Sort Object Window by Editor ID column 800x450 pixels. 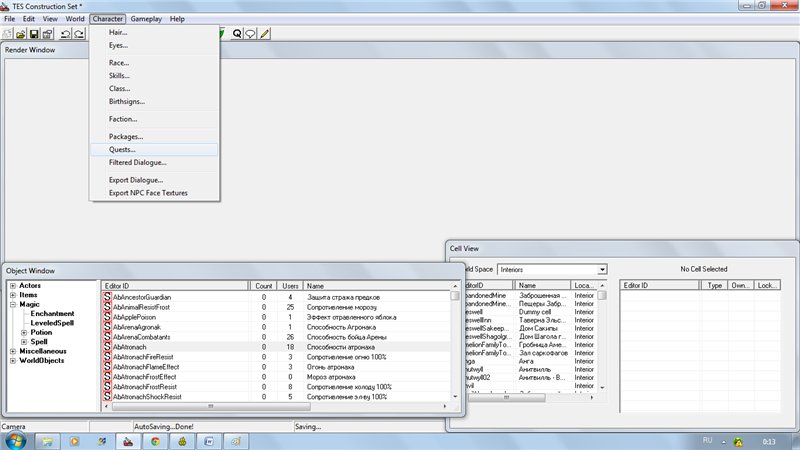175,286
